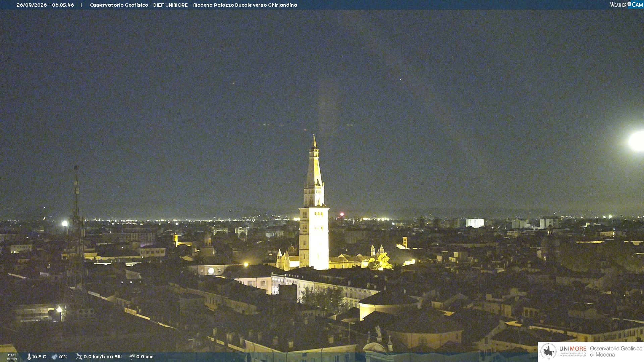The width and height of the screenshot is (644, 362).
Task: Click the radio antenna mast
Action: [x=77, y=228]
